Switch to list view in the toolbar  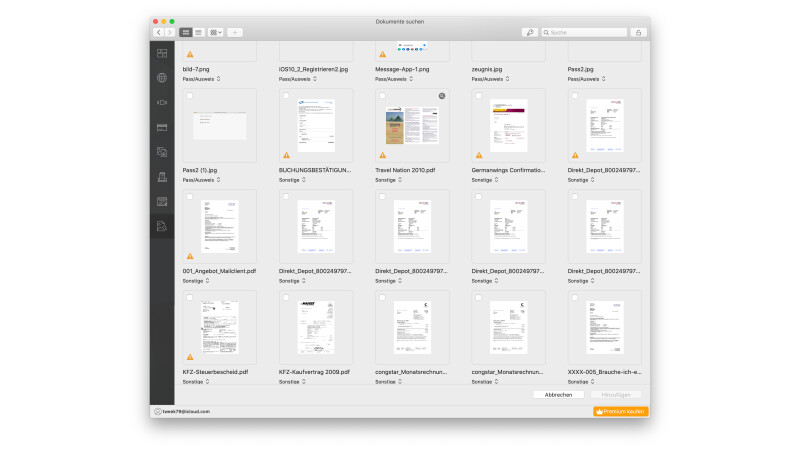(199, 32)
